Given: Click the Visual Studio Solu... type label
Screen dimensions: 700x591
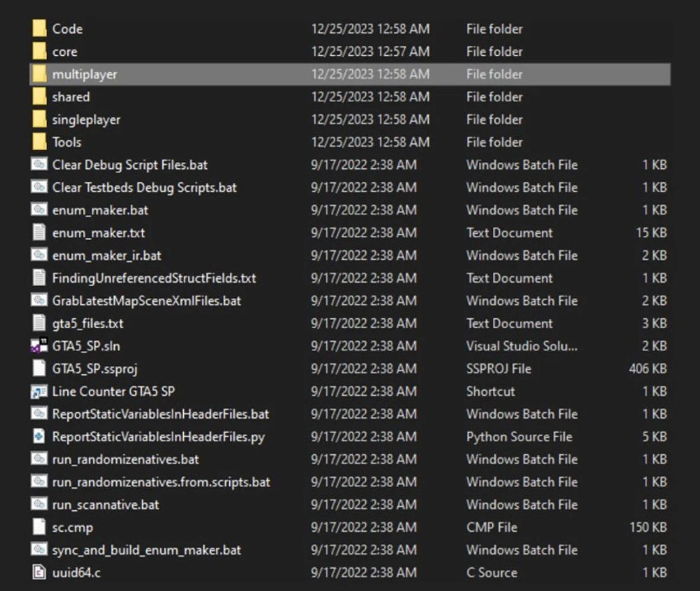Looking at the screenshot, I should tap(522, 346).
